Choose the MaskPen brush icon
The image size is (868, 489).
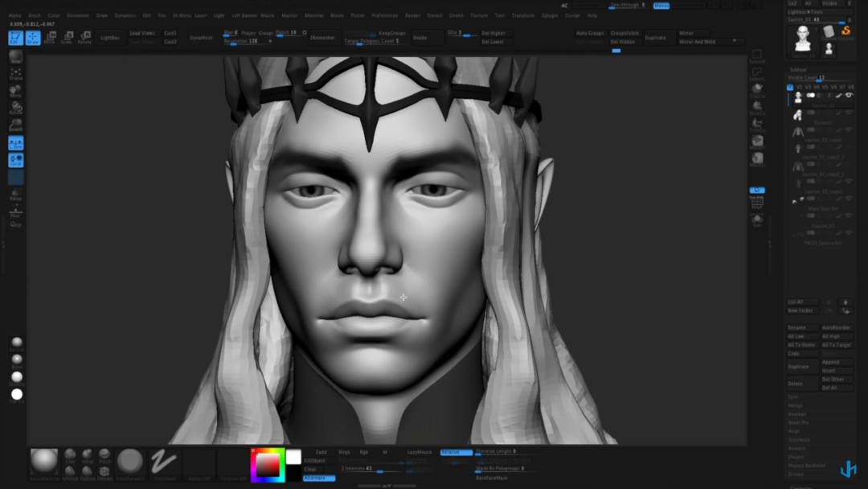(757, 142)
